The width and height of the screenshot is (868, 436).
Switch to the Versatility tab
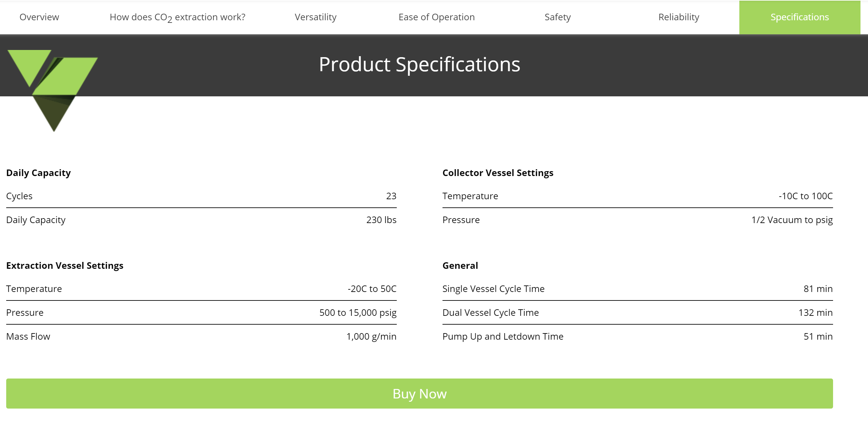tap(315, 17)
